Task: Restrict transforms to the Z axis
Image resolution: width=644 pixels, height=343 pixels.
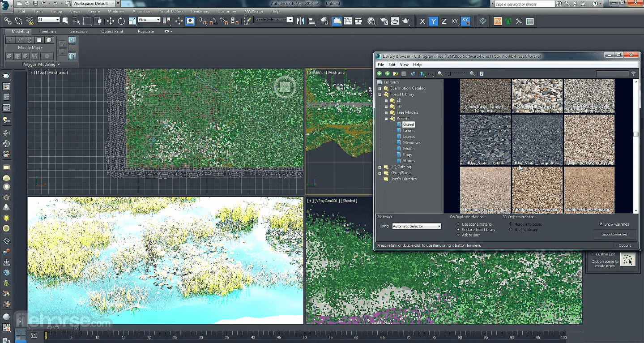Action: [444, 21]
